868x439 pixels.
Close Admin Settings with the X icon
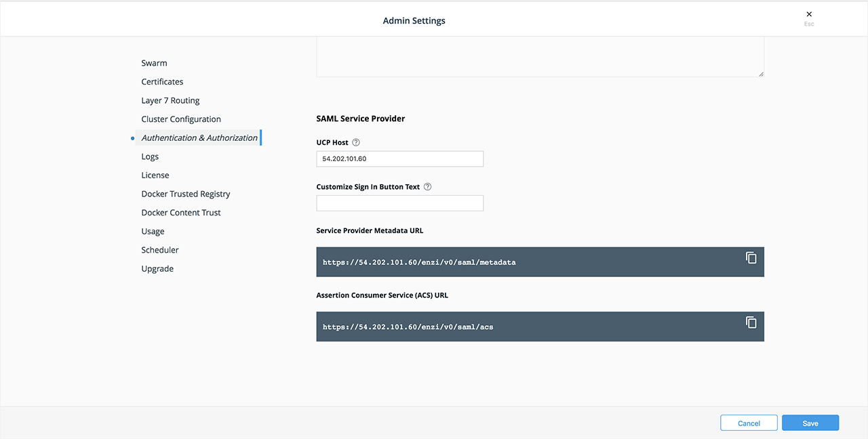[809, 14]
